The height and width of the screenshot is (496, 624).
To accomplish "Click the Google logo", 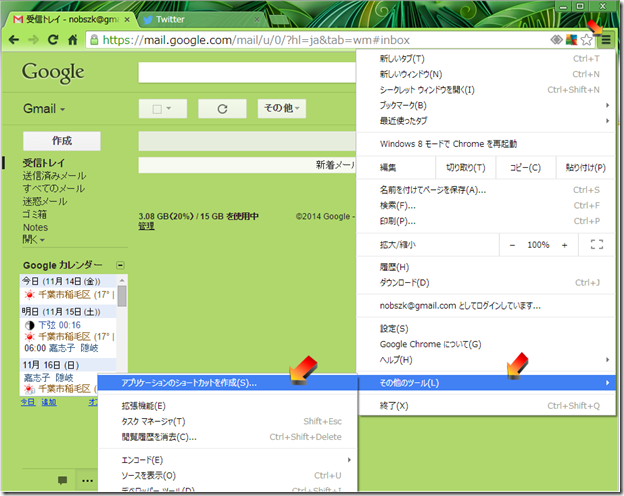I will (x=53, y=73).
